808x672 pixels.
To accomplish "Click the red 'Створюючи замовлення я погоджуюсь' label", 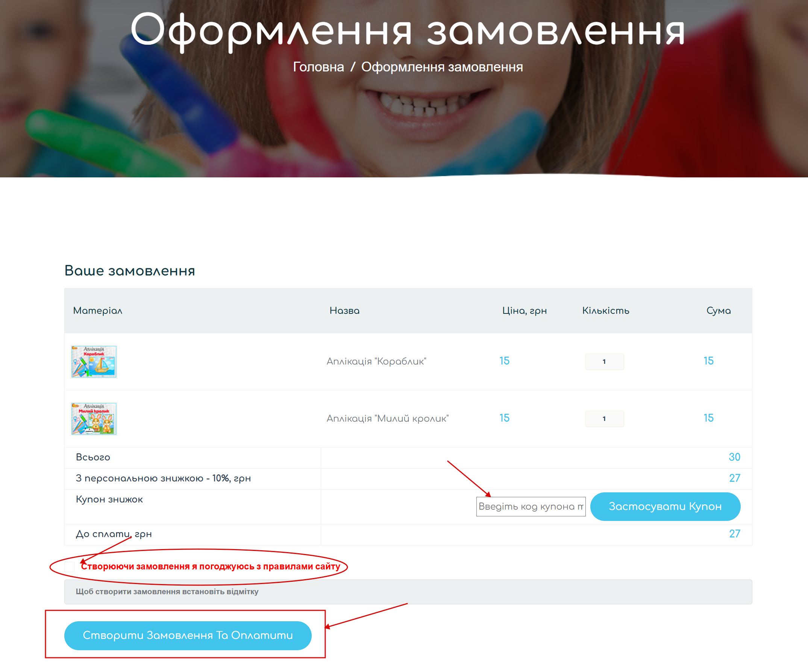I will point(211,566).
